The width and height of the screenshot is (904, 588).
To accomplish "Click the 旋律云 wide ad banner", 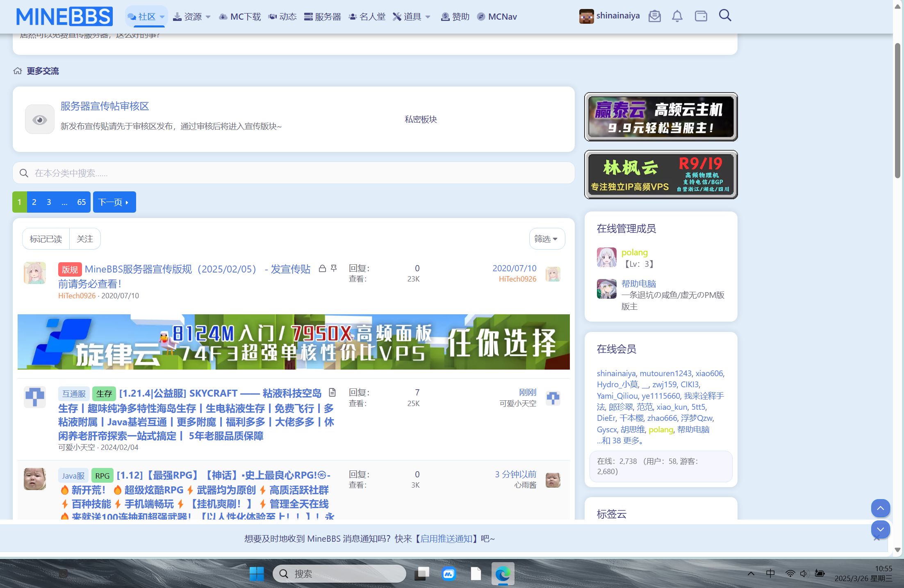I will [x=294, y=342].
